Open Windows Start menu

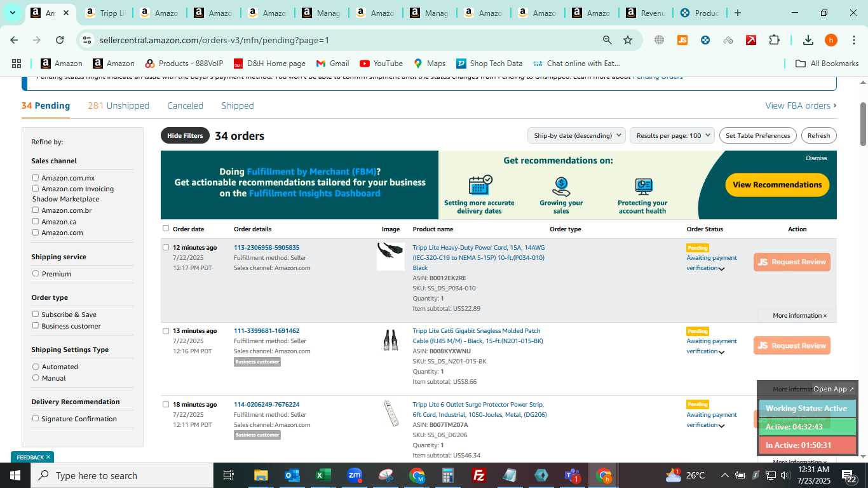point(15,475)
